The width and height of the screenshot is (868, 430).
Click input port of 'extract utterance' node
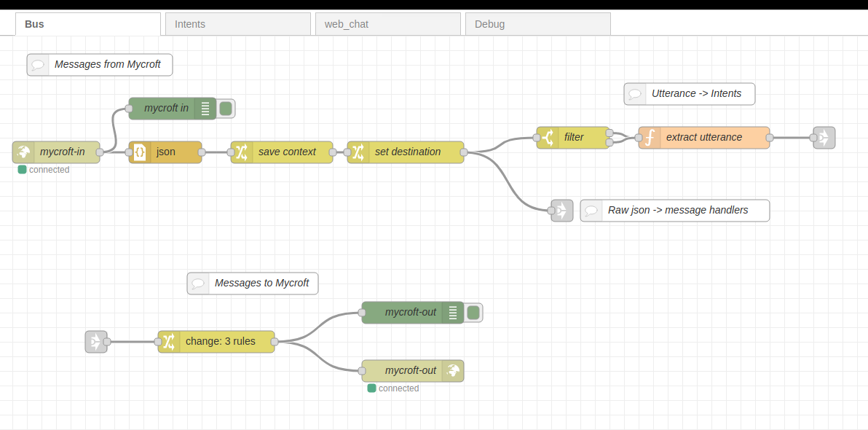coord(639,138)
